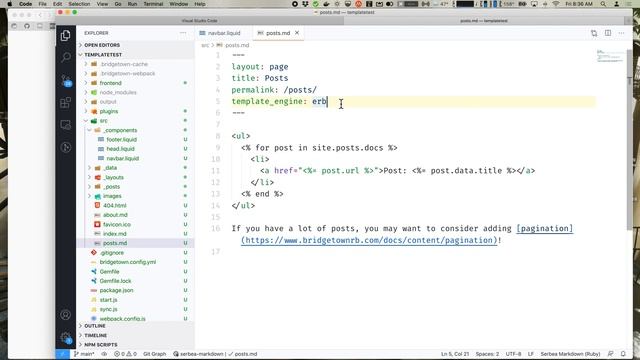Change Serbea Markdown (Ruby) language mode

point(570,354)
